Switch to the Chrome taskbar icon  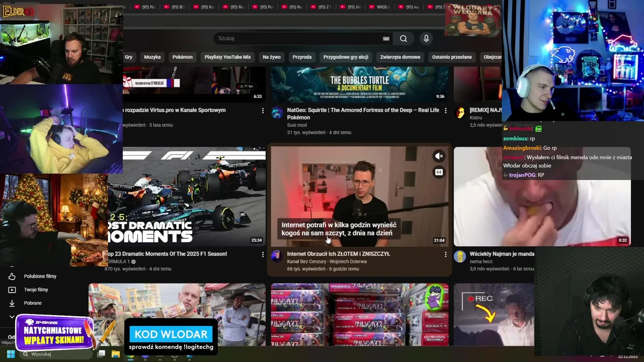[130, 355]
